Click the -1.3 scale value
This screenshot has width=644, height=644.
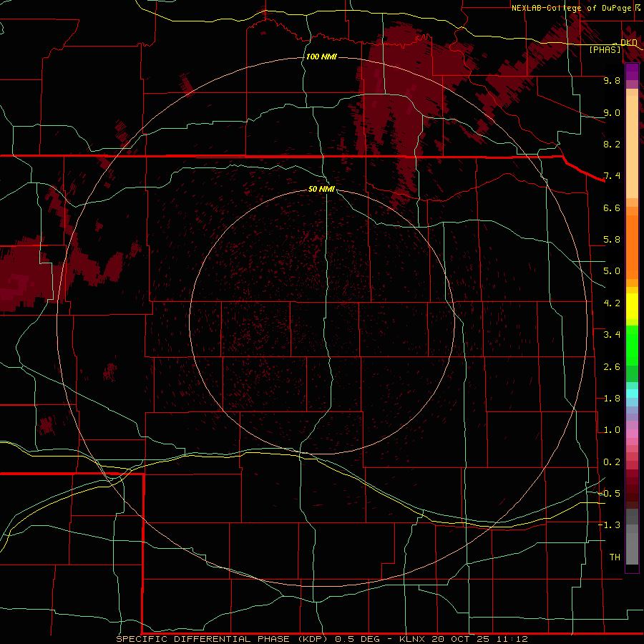point(609,525)
